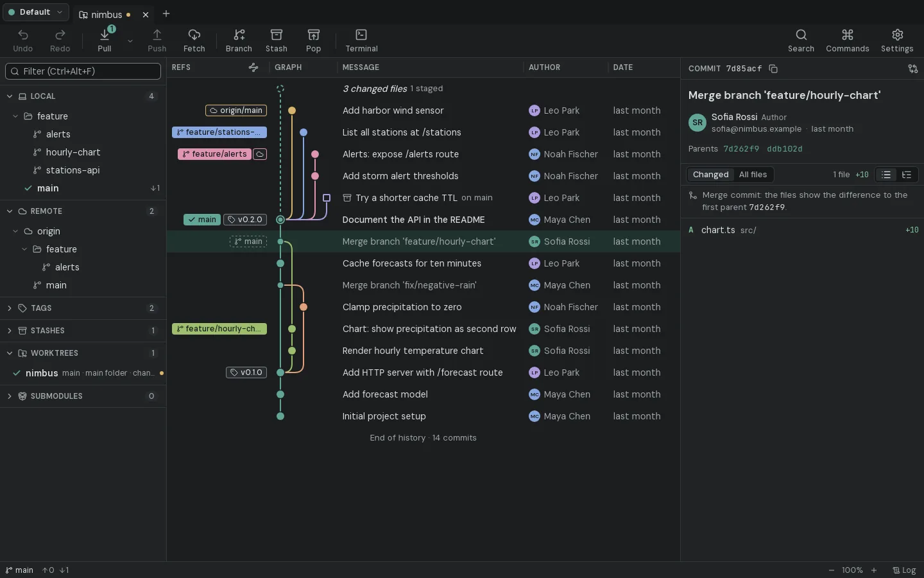This screenshot has height=578, width=924.
Task: Click the cloud icon beside feature/alerts
Action: click(x=260, y=154)
